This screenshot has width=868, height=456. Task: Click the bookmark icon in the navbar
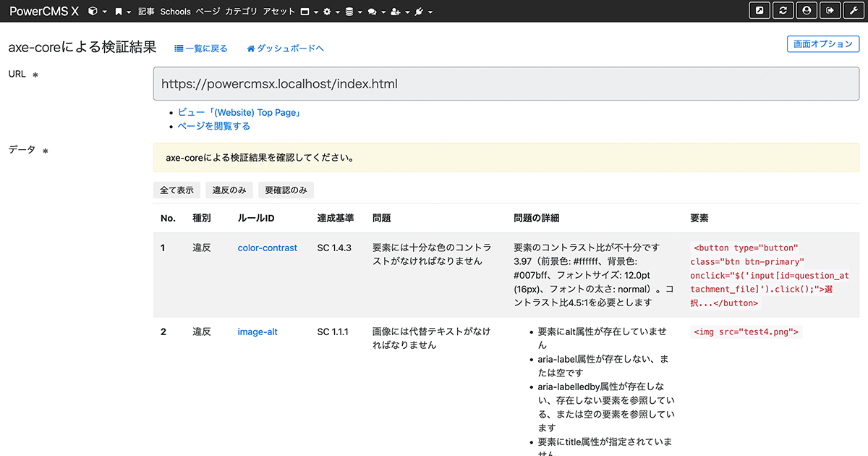(x=118, y=11)
